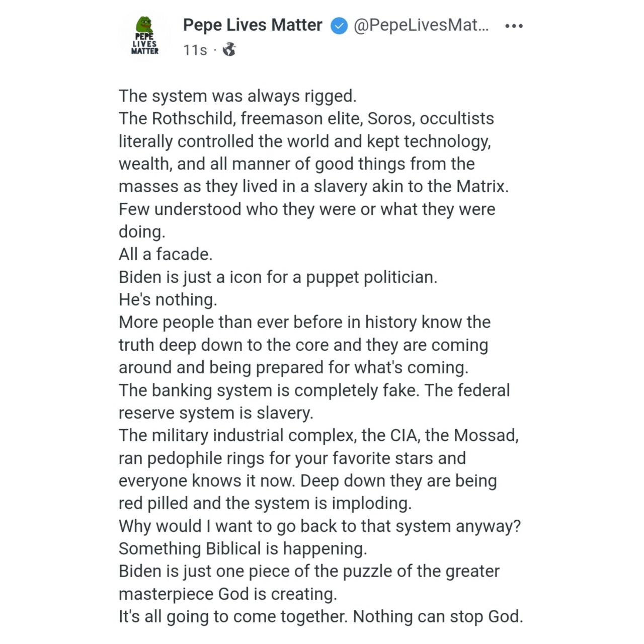Screen dimensions: 644x644
Task: Click the "Something Biblical is happening." line
Action: [243, 548]
